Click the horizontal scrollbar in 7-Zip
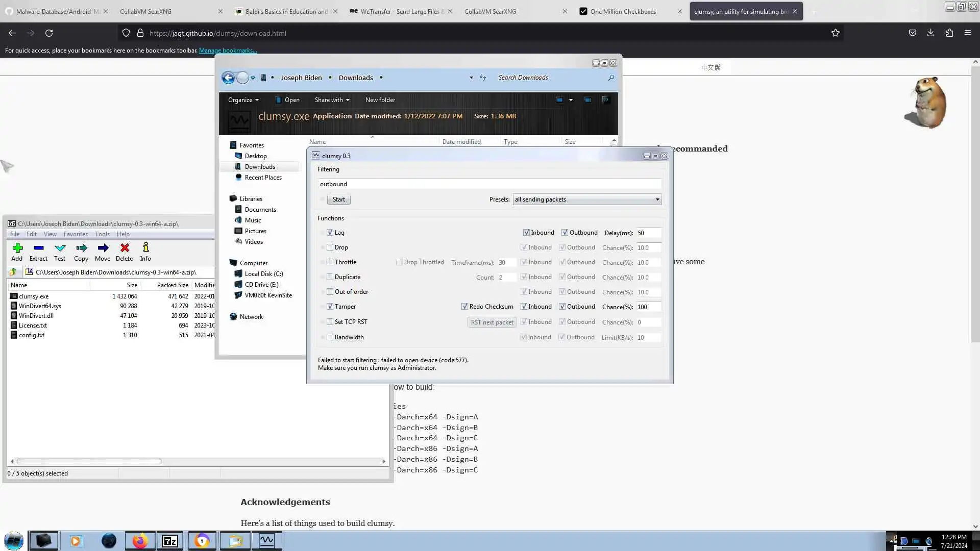Image resolution: width=980 pixels, height=551 pixels. (89, 461)
